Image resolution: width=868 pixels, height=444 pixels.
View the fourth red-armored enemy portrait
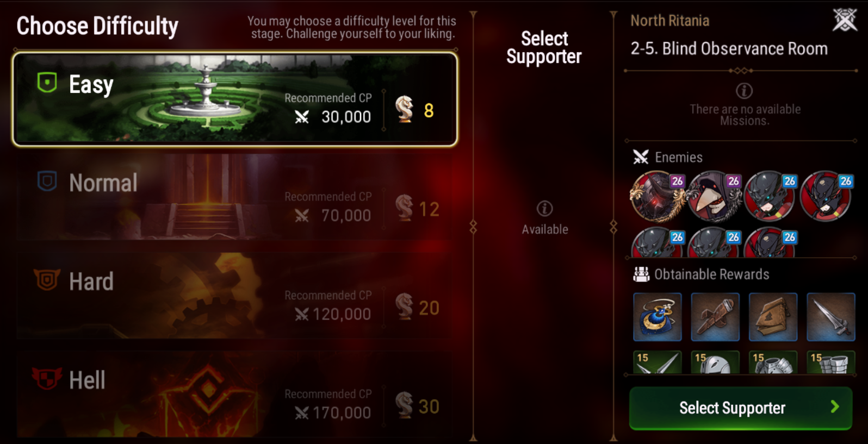click(x=826, y=196)
